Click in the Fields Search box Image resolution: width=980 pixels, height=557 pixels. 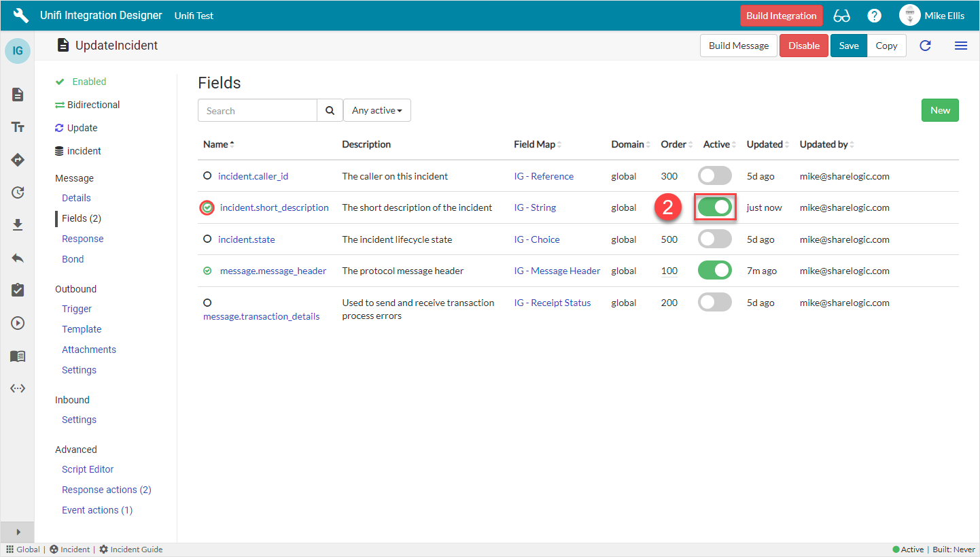pos(258,110)
